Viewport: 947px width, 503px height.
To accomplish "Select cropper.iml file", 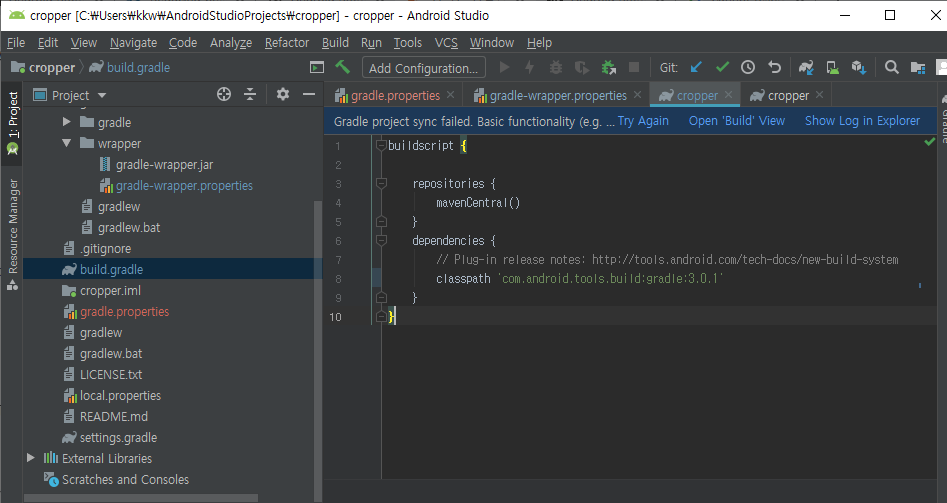I will (111, 290).
